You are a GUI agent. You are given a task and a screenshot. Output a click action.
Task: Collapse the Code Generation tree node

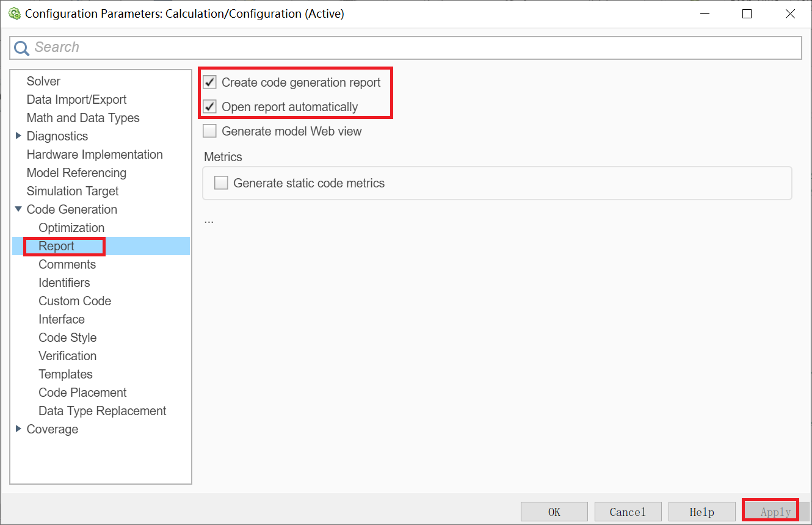(19, 209)
